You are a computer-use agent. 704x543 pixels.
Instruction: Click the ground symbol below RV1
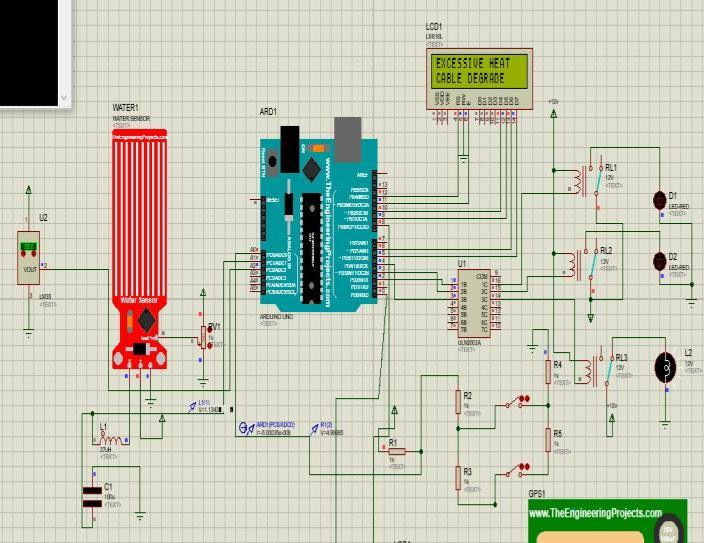(x=203, y=383)
